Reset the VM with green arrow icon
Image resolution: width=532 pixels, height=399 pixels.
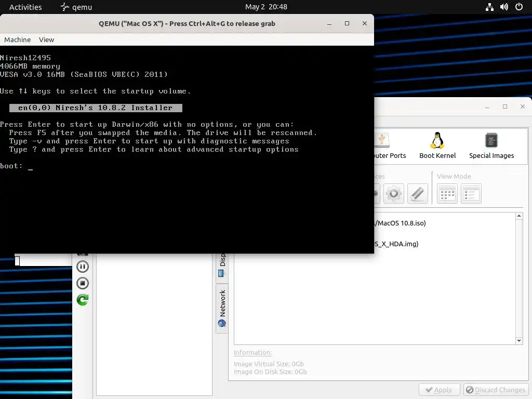coord(83,300)
